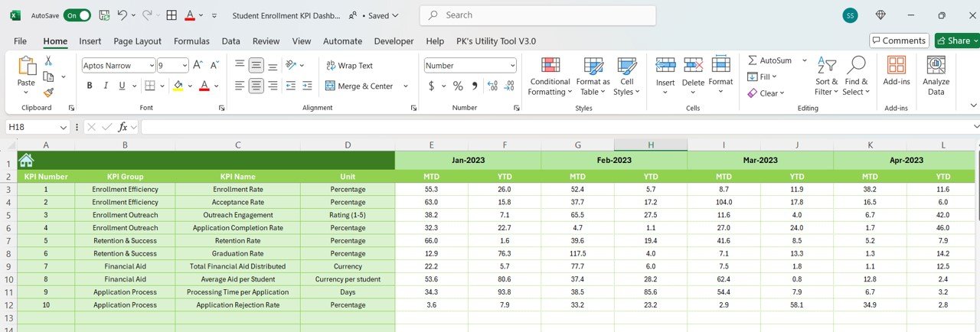The height and width of the screenshot is (332, 980).
Task: Click the Increase Indent icon
Action: [309, 86]
